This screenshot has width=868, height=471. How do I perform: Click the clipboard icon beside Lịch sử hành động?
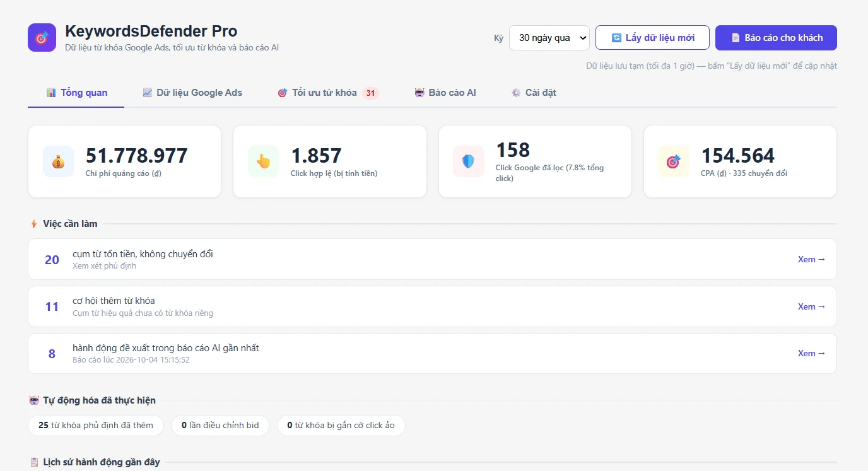click(x=34, y=462)
